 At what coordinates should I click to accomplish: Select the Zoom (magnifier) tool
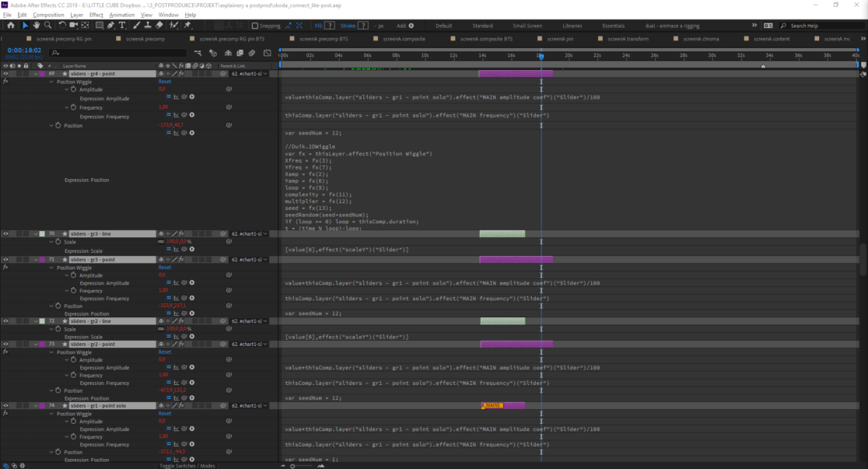pyautogui.click(x=48, y=26)
